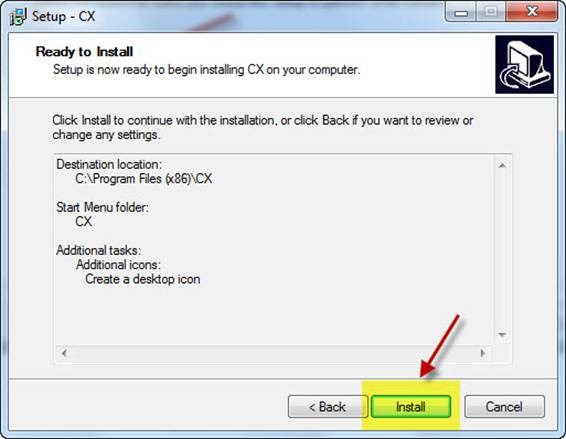Cancel the CX setup
This screenshot has width=566, height=439.
click(x=504, y=407)
